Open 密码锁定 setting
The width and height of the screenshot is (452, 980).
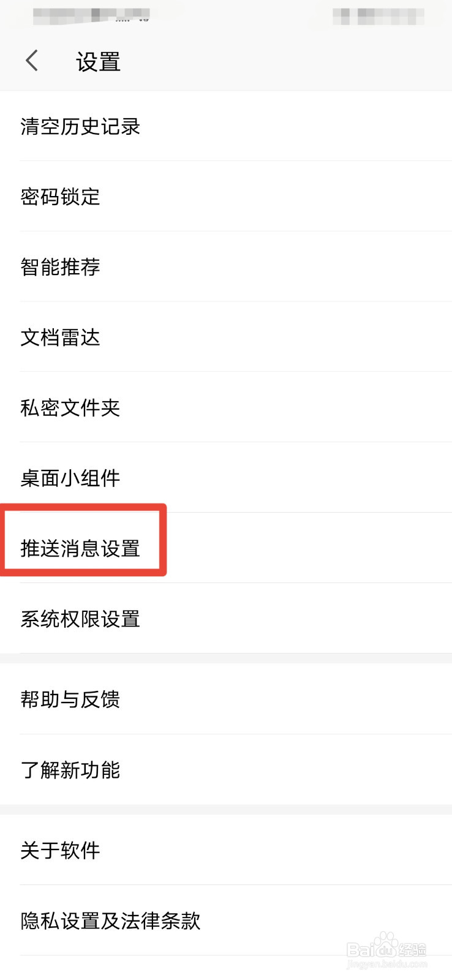point(226,197)
